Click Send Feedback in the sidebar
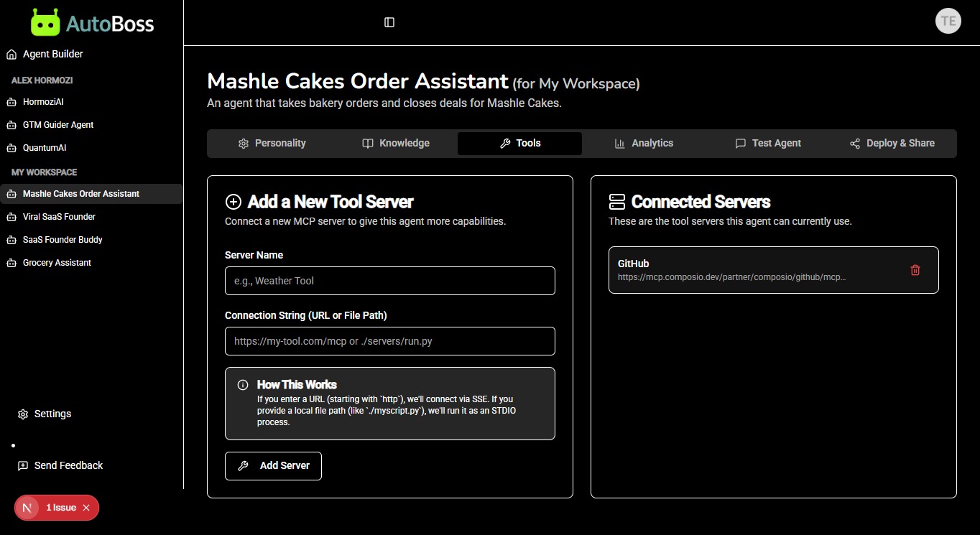Screen dimensions: 980x535 tap(68, 465)
